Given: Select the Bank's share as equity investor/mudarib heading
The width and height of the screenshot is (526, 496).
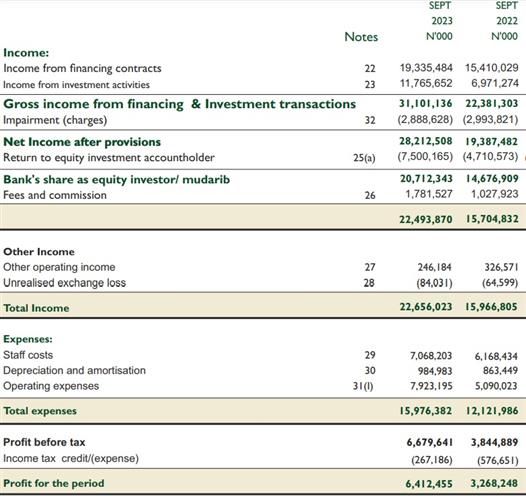Looking at the screenshot, I should [116, 179].
